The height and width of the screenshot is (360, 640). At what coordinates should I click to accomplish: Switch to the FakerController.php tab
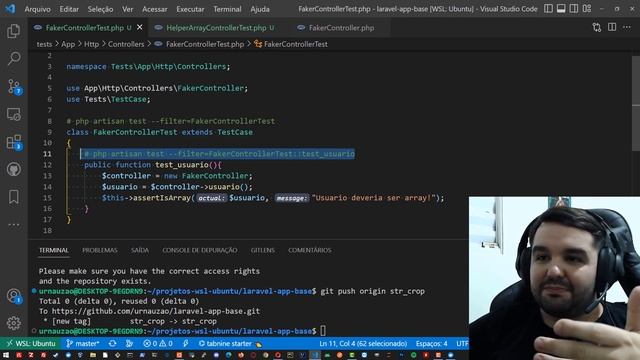click(x=341, y=28)
